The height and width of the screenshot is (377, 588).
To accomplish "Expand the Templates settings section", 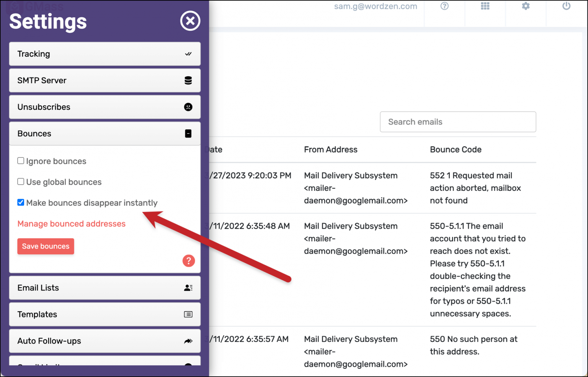I will tap(105, 315).
